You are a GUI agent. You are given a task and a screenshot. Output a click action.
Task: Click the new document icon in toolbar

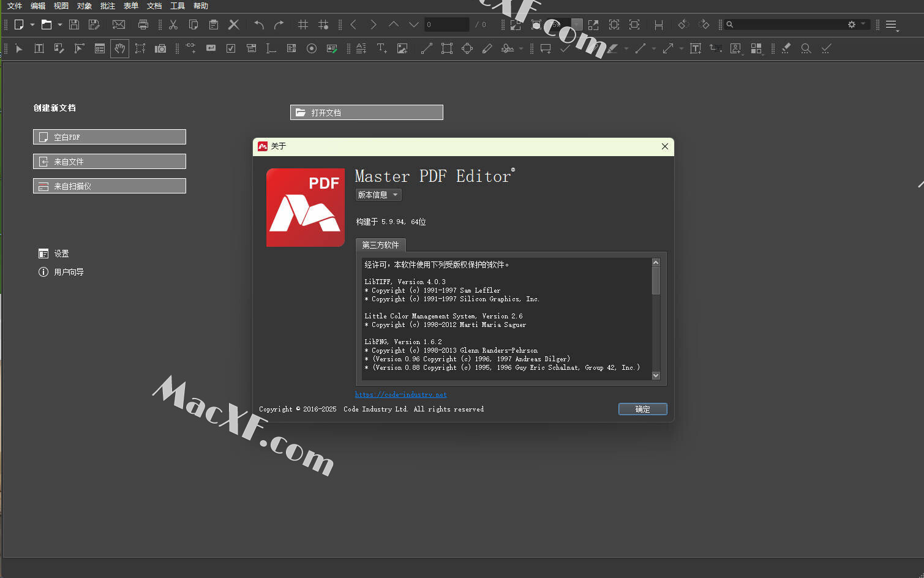pyautogui.click(x=19, y=24)
